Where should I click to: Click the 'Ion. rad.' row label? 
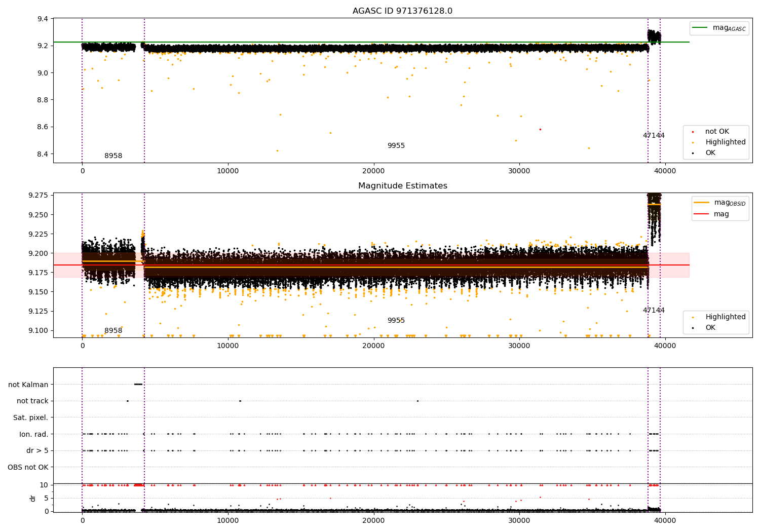34,434
